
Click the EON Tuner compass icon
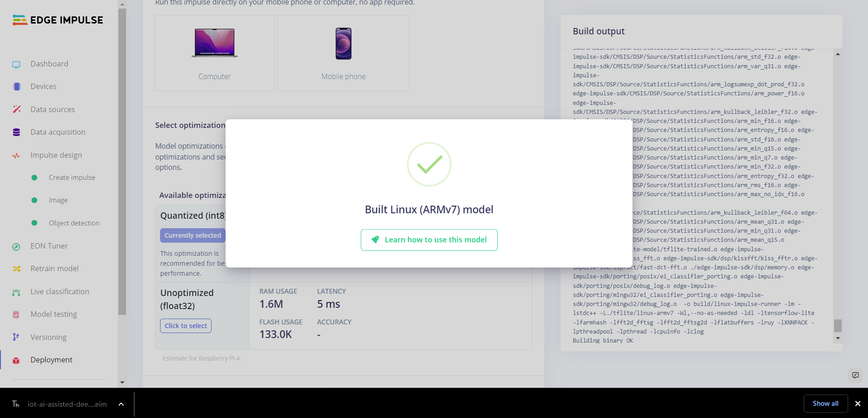(x=16, y=246)
